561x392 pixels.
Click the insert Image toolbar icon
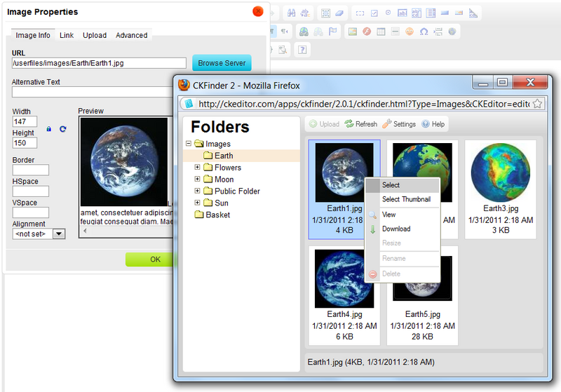click(x=353, y=32)
